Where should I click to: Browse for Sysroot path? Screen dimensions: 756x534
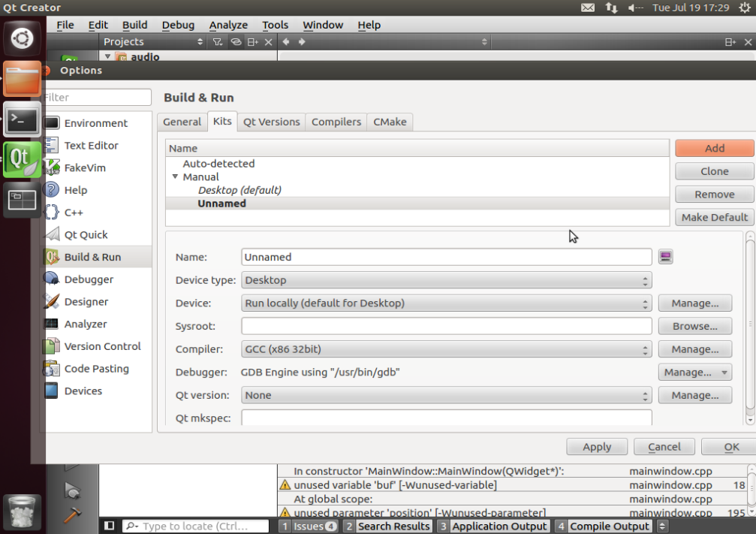[x=694, y=326]
